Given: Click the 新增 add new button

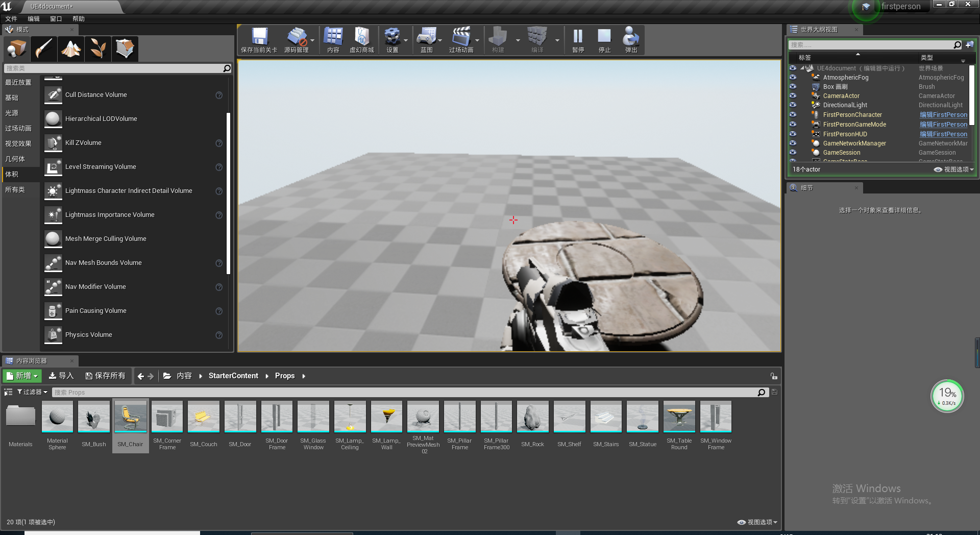Looking at the screenshot, I should click(x=22, y=376).
